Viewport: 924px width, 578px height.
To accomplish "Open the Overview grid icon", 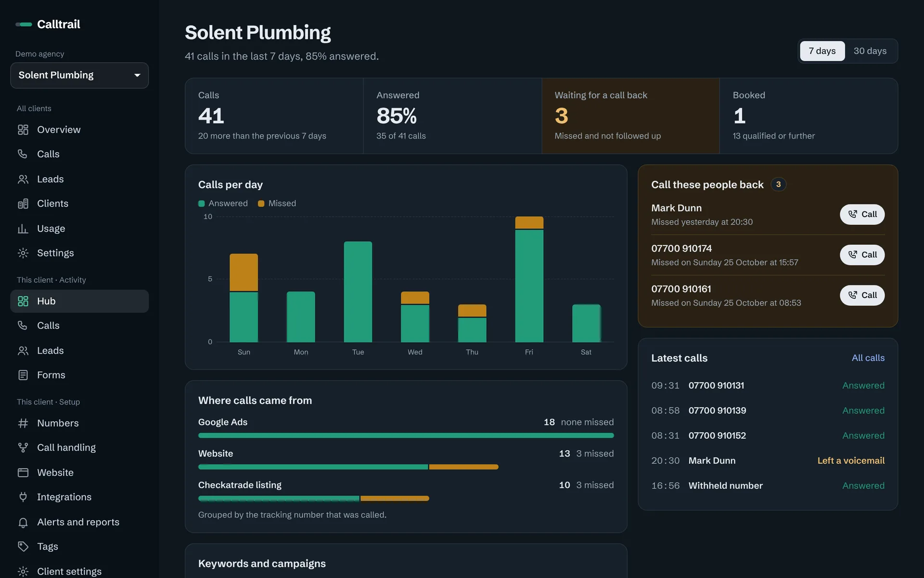I will [x=23, y=130].
